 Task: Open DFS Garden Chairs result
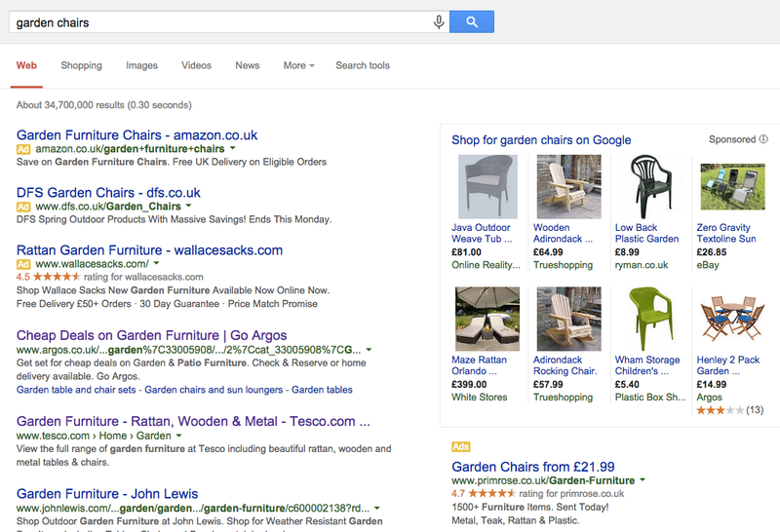click(108, 193)
